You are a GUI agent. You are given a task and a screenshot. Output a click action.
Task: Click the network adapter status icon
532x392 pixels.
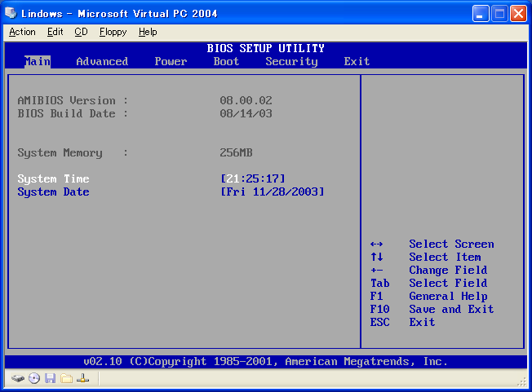[82, 379]
